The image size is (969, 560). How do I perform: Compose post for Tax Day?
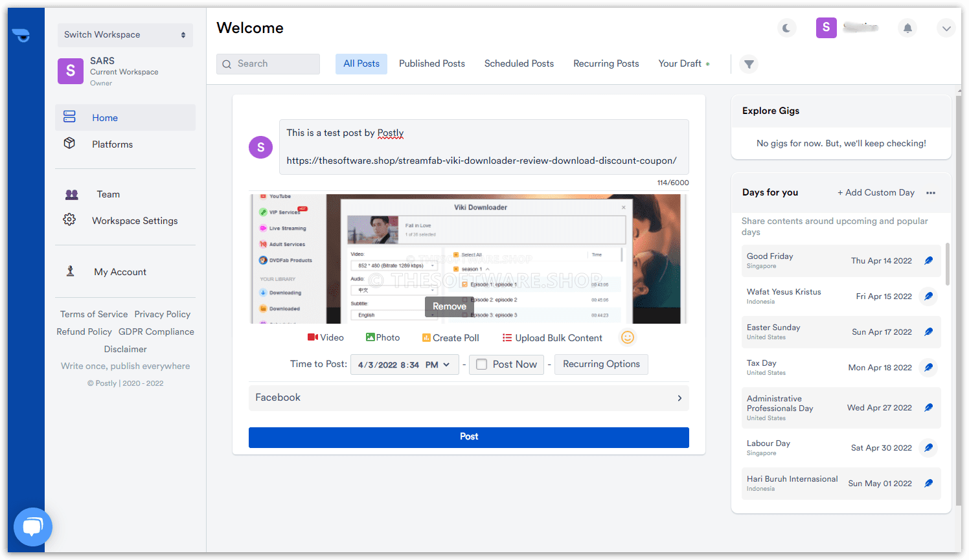pos(928,367)
